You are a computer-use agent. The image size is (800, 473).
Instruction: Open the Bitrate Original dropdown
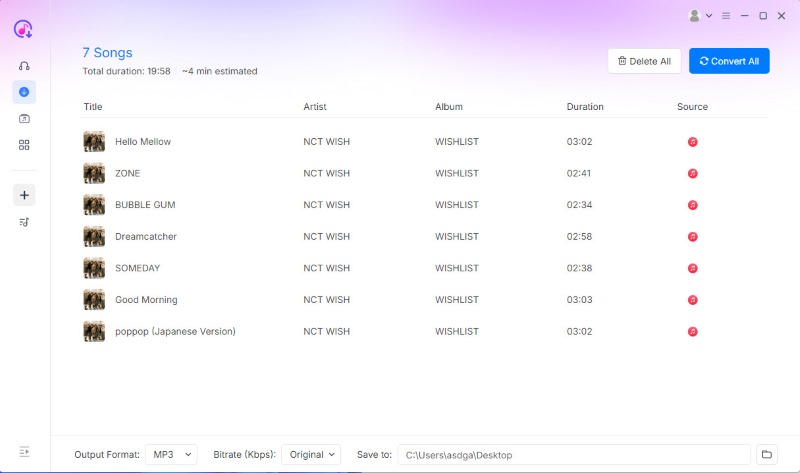click(311, 455)
